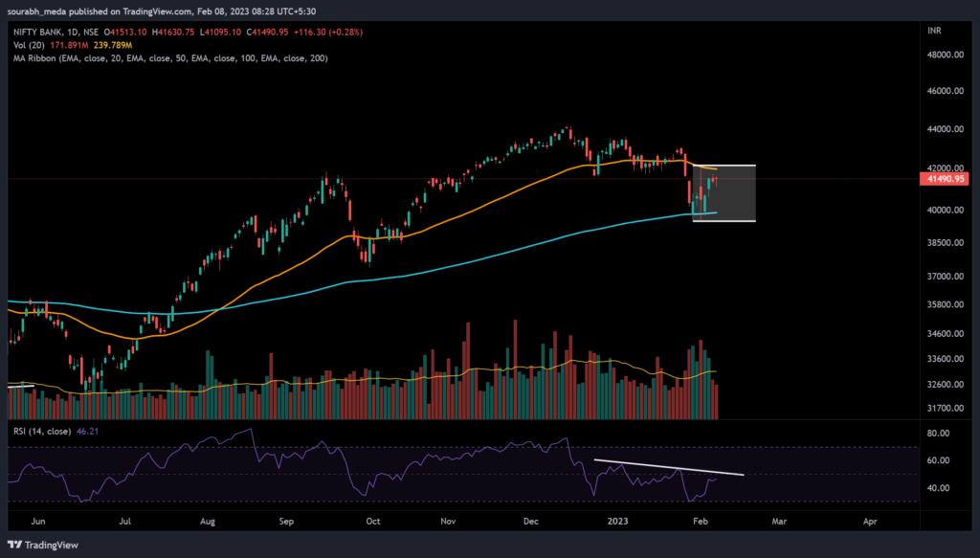Click the 37000.00 price axis label
980x558 pixels.
(x=945, y=277)
